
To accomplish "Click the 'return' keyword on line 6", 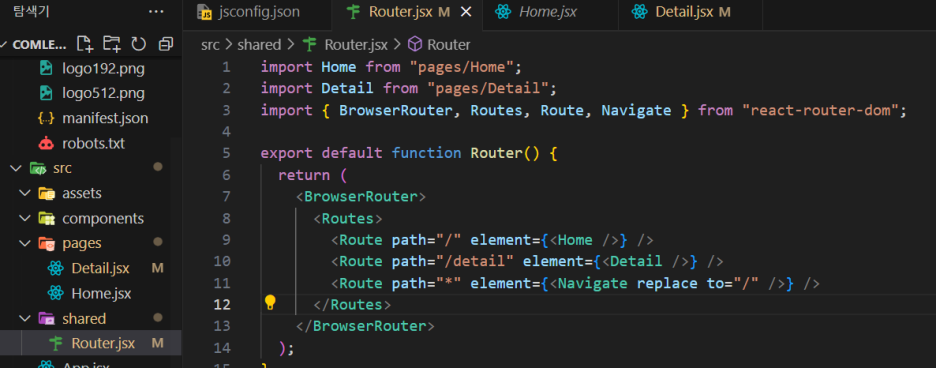I will coord(304,175).
